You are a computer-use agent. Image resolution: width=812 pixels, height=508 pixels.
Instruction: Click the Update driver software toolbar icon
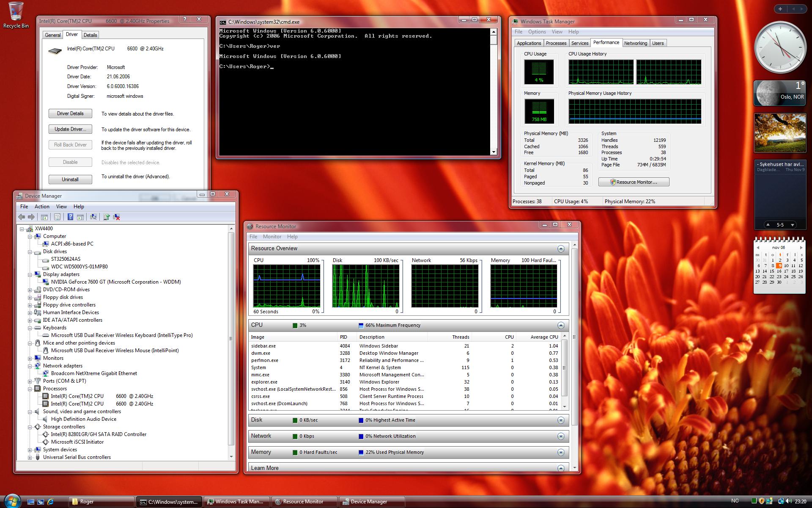click(107, 217)
